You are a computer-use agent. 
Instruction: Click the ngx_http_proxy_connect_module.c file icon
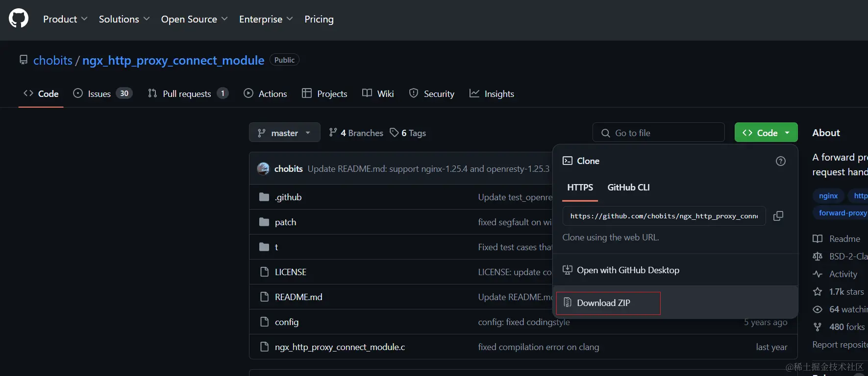pos(264,347)
